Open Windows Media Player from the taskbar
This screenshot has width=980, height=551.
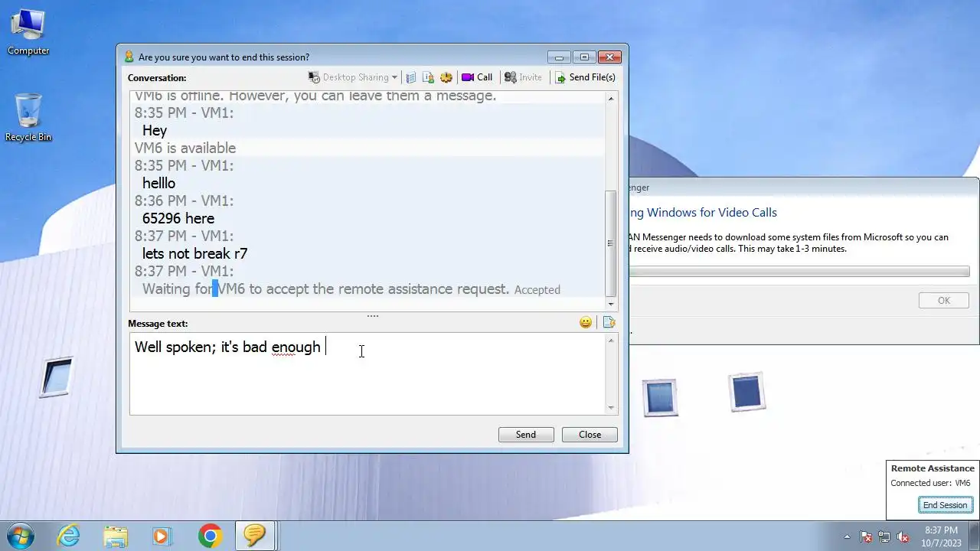[x=162, y=536]
